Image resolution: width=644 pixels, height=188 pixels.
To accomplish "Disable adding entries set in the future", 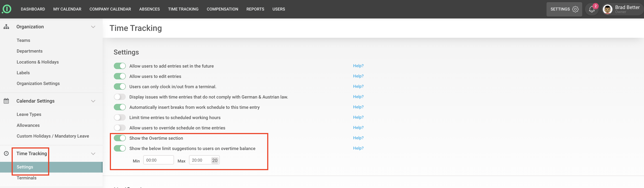I will click(120, 66).
